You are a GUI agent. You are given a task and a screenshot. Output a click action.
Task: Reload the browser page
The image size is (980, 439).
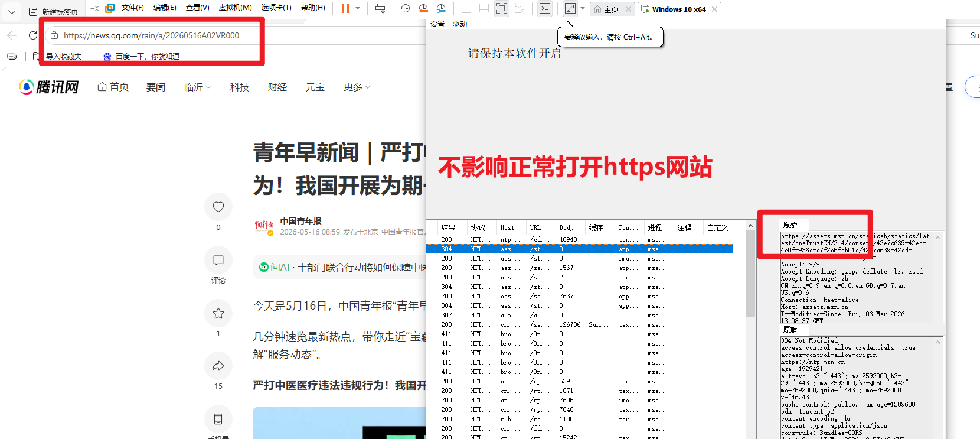click(x=33, y=35)
